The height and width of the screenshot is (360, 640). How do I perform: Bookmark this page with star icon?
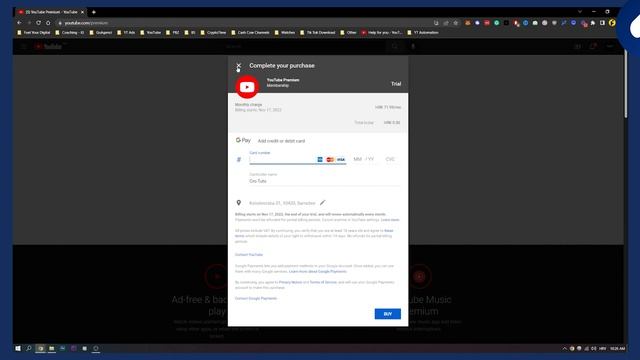point(456,23)
